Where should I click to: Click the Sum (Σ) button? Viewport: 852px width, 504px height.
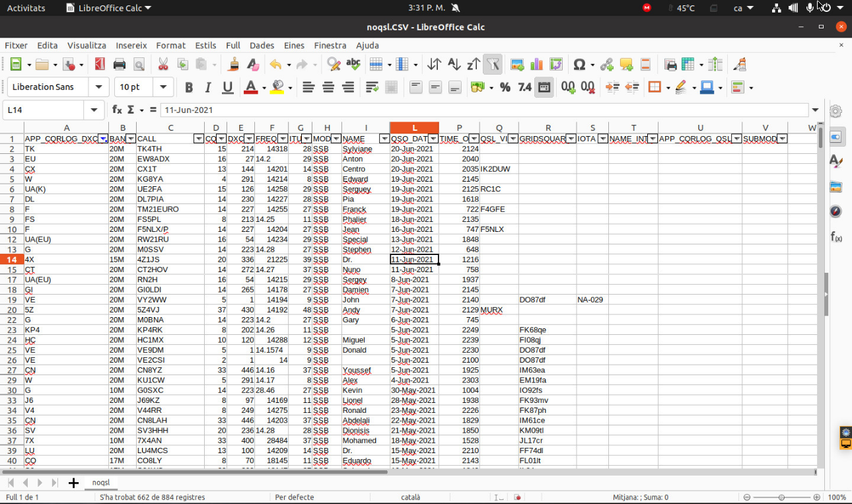[131, 110]
